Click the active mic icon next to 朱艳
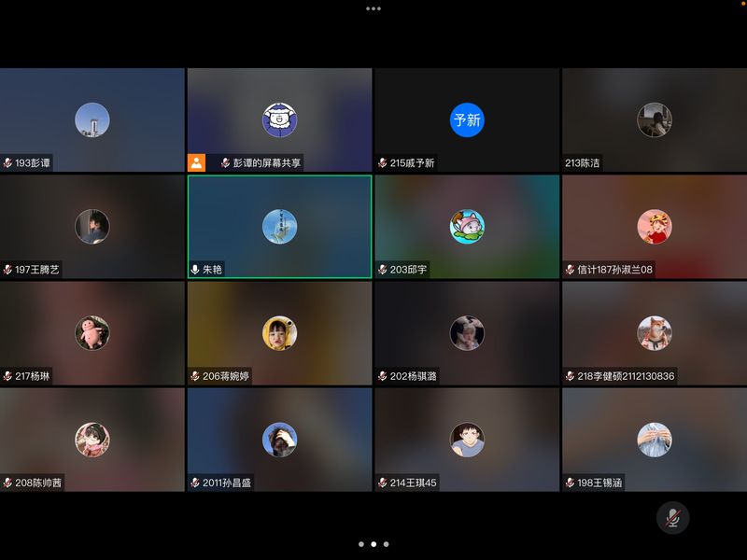The width and height of the screenshot is (747, 560). pos(195,270)
